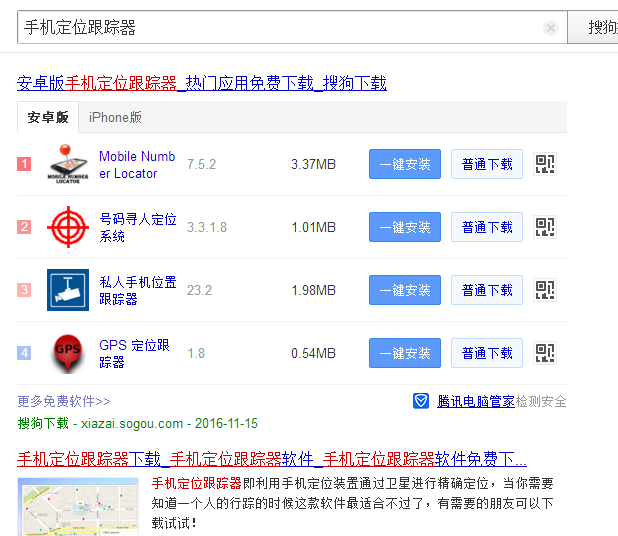Click the blue shield security icon

(421, 401)
